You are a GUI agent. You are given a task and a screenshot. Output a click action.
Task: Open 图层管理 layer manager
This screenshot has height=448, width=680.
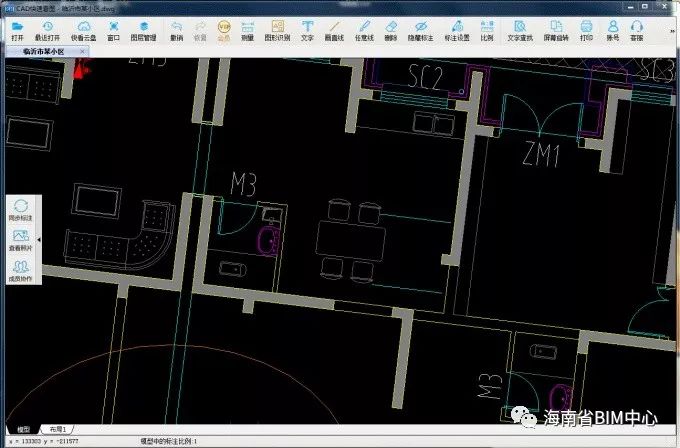[x=144, y=30]
